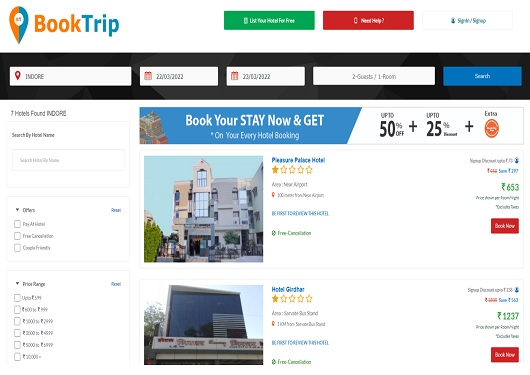Click the check-in date field 22/03/2022

[179, 76]
